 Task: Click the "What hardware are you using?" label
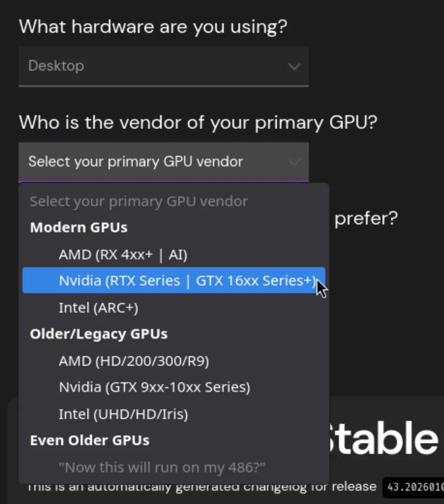[153, 26]
